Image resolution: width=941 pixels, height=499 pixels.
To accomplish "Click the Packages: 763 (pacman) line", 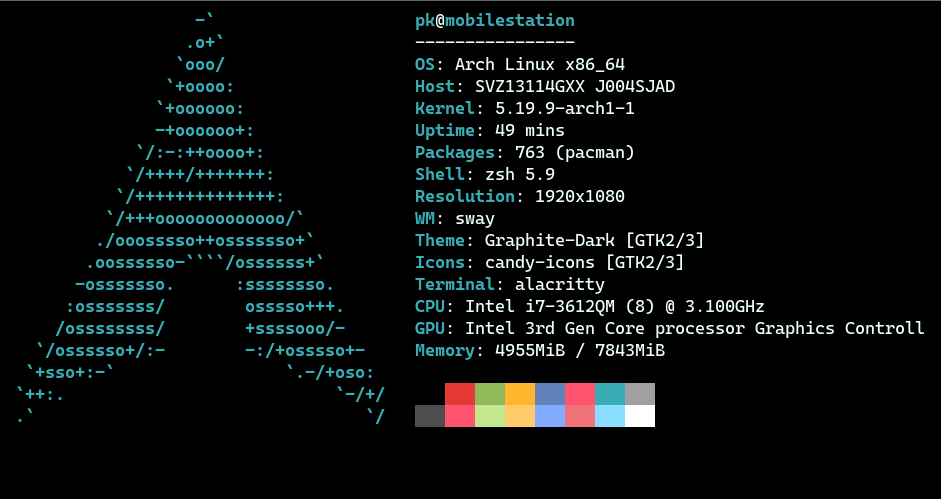I will tap(525, 153).
